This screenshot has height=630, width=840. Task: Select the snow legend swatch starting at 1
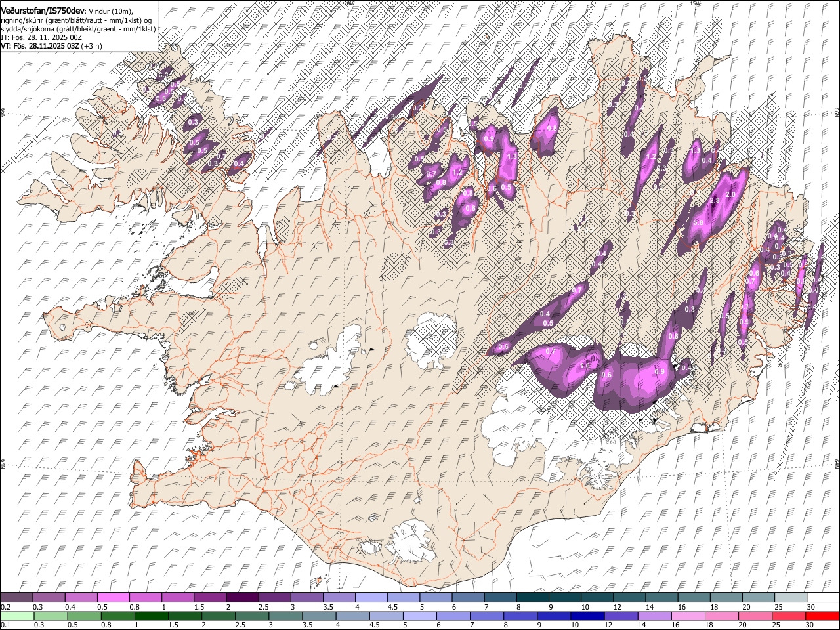pos(178,597)
